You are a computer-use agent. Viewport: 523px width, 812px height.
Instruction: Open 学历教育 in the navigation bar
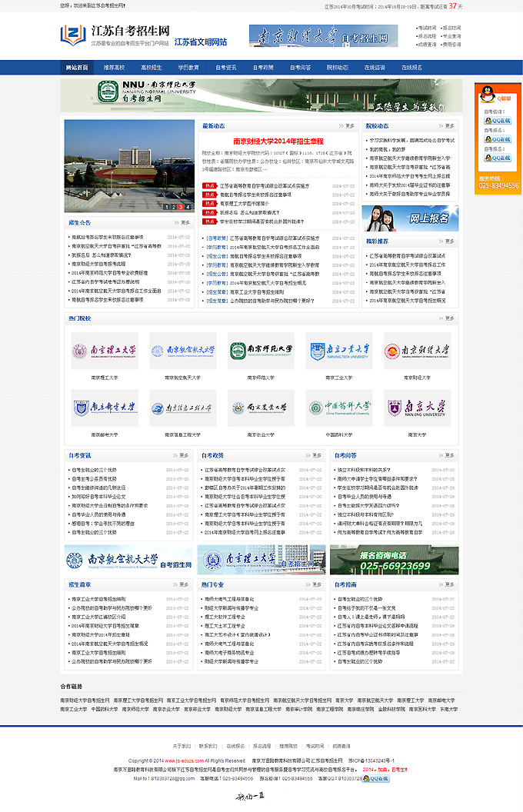188,68
